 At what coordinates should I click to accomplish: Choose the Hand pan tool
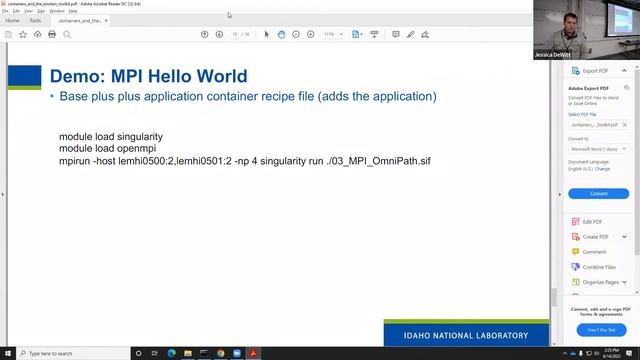click(x=281, y=35)
